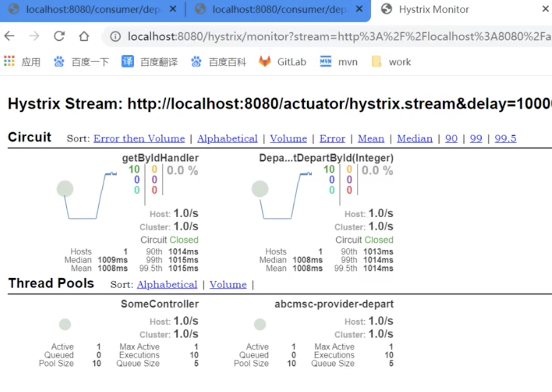Sort circuits by Error
This screenshot has height=392, width=552.
(x=332, y=139)
